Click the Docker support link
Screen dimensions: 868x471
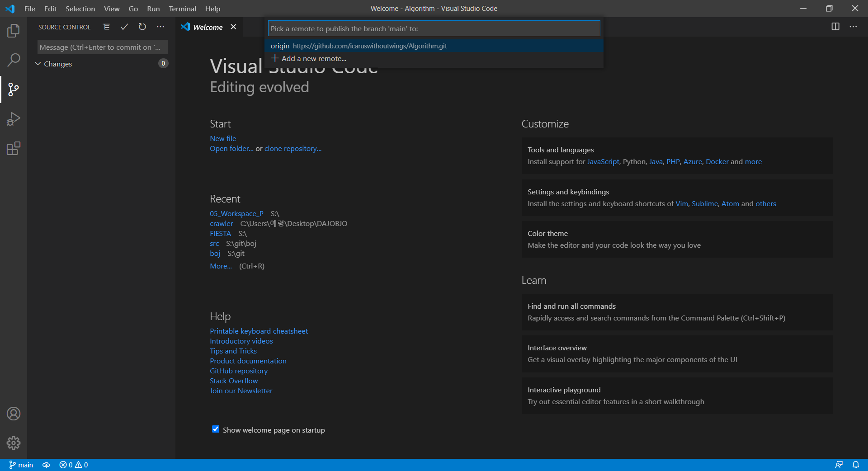(717, 161)
